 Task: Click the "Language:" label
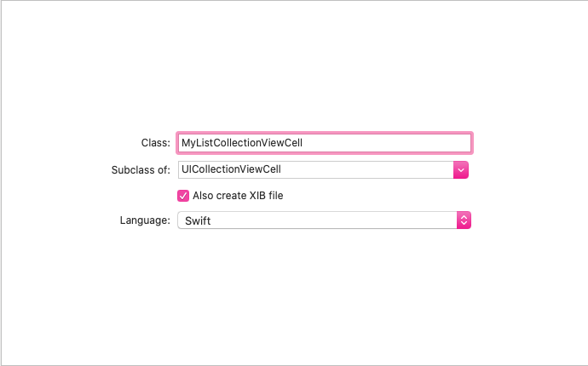click(145, 220)
